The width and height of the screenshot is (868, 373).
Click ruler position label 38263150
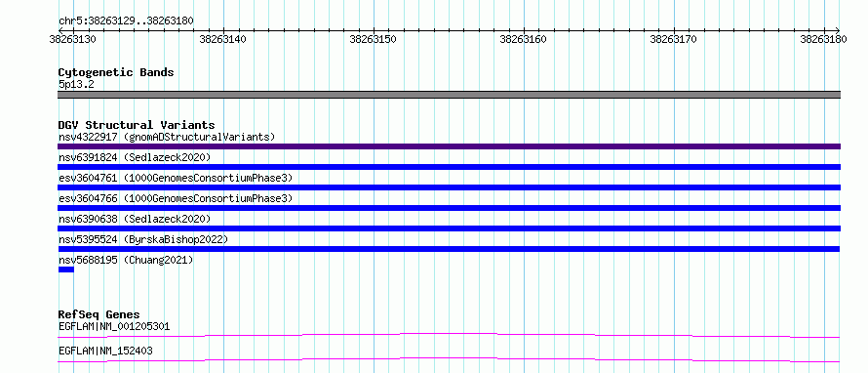click(x=374, y=39)
